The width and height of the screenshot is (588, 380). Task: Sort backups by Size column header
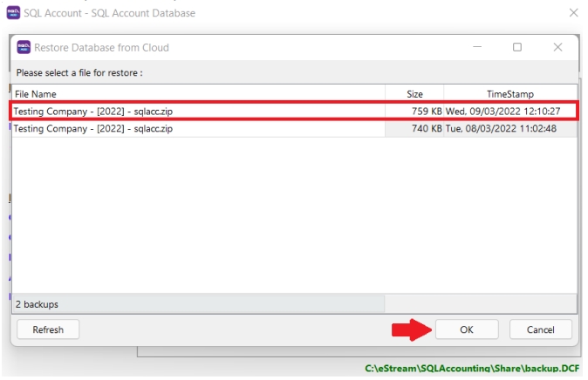coord(414,93)
